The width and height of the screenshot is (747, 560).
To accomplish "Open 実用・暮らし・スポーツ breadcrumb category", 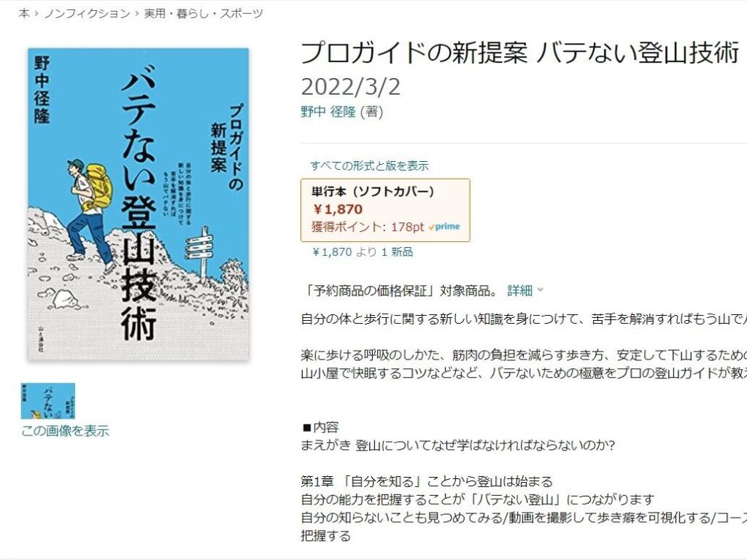I will point(204,13).
